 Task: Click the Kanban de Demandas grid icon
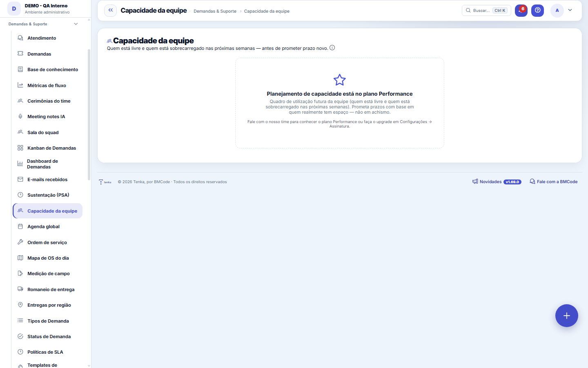coord(20,148)
